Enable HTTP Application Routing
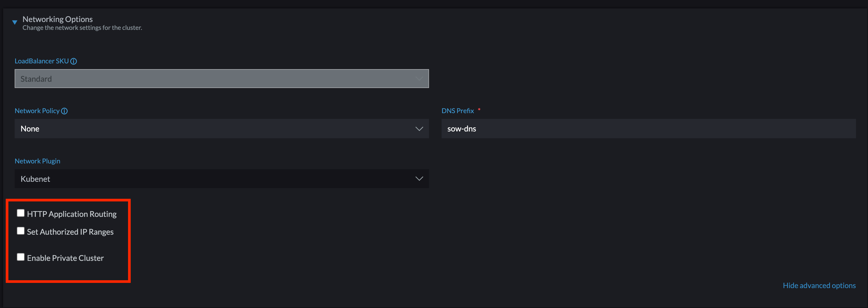Screen dimensions: 868x308 point(20,213)
